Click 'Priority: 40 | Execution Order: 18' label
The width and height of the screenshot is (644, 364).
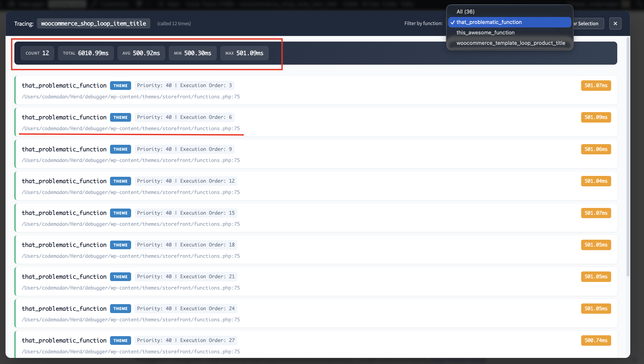186,245
